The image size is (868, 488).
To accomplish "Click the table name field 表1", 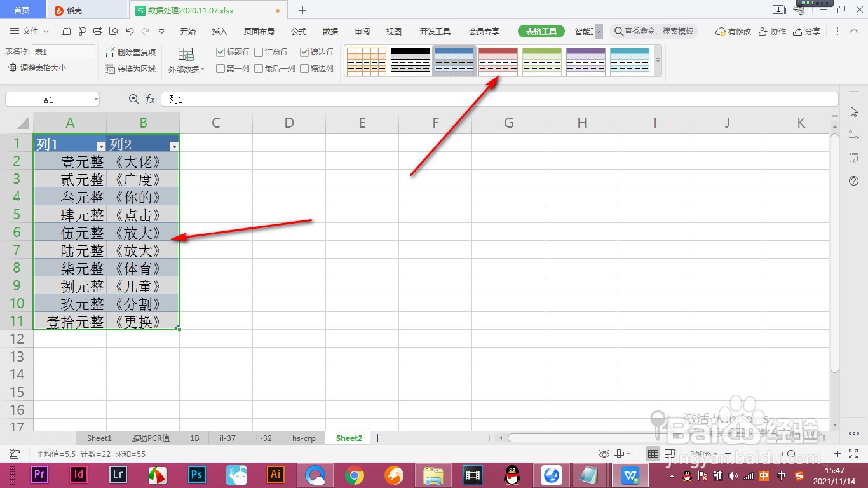I will [x=64, y=51].
